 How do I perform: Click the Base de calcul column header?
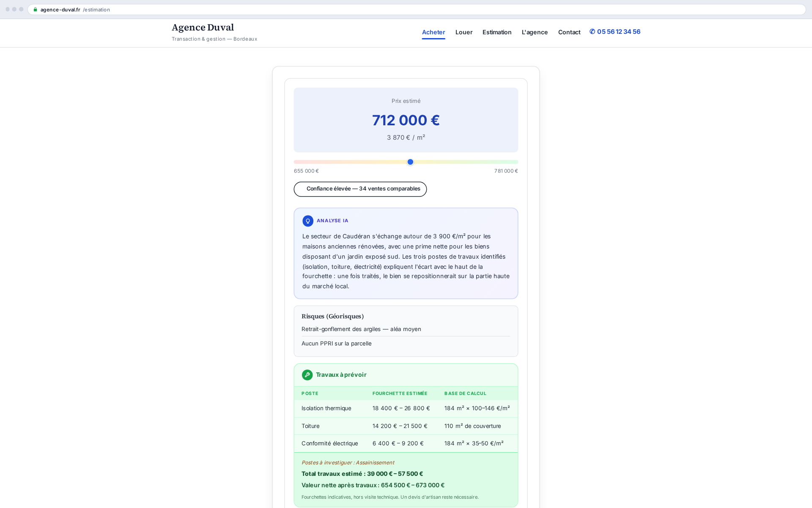(466, 394)
